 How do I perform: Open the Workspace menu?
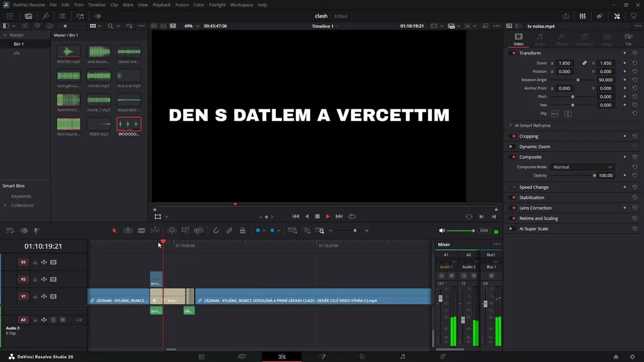coord(242,5)
